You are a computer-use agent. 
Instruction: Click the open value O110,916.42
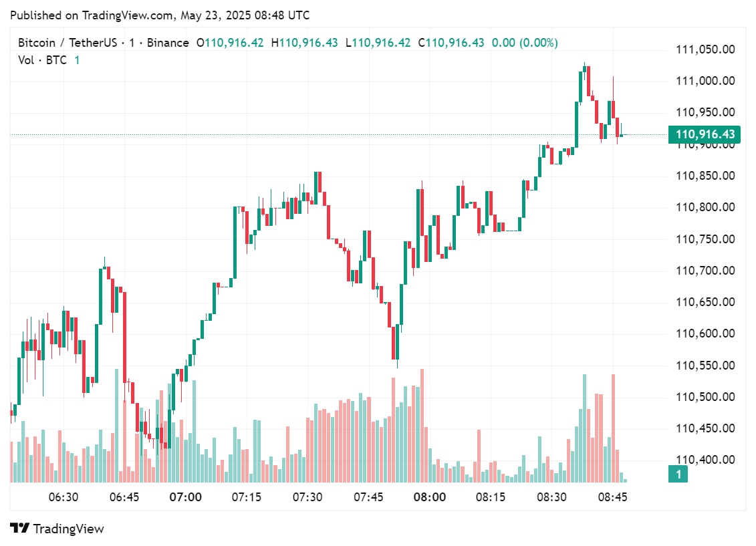[229, 43]
